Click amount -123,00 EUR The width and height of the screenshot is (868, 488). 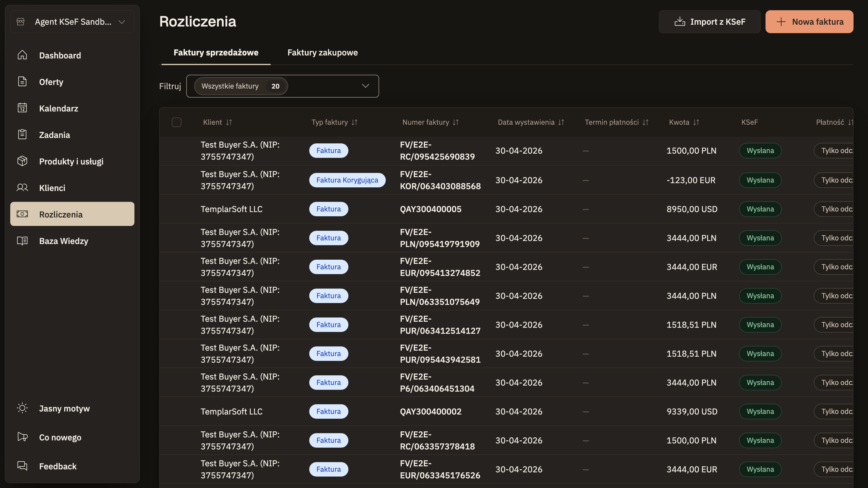click(x=691, y=180)
